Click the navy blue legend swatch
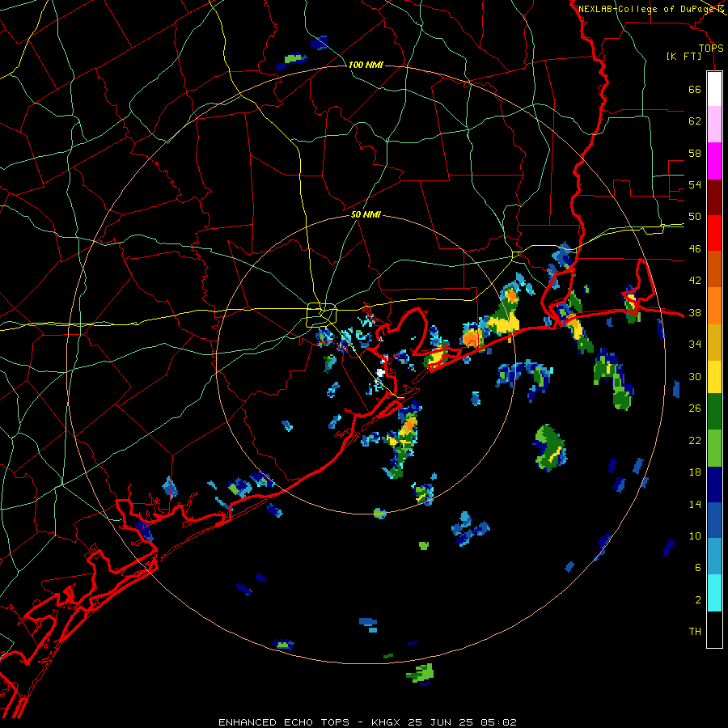728x728 pixels. point(714,485)
